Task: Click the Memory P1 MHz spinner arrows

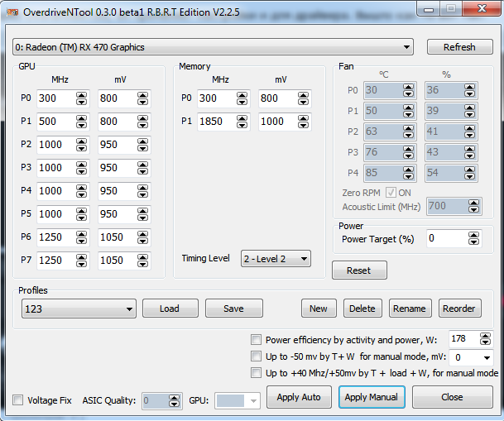Action: 242,122
